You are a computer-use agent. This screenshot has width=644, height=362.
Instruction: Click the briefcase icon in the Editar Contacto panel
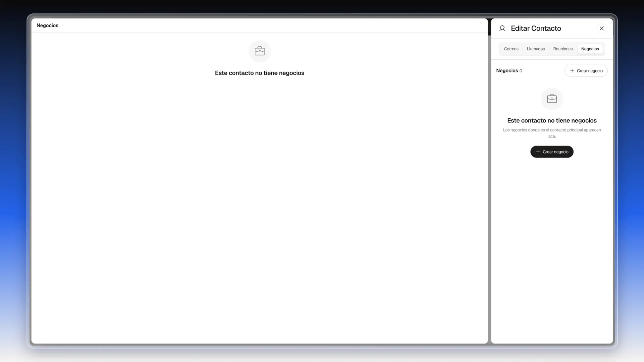pyautogui.click(x=552, y=99)
